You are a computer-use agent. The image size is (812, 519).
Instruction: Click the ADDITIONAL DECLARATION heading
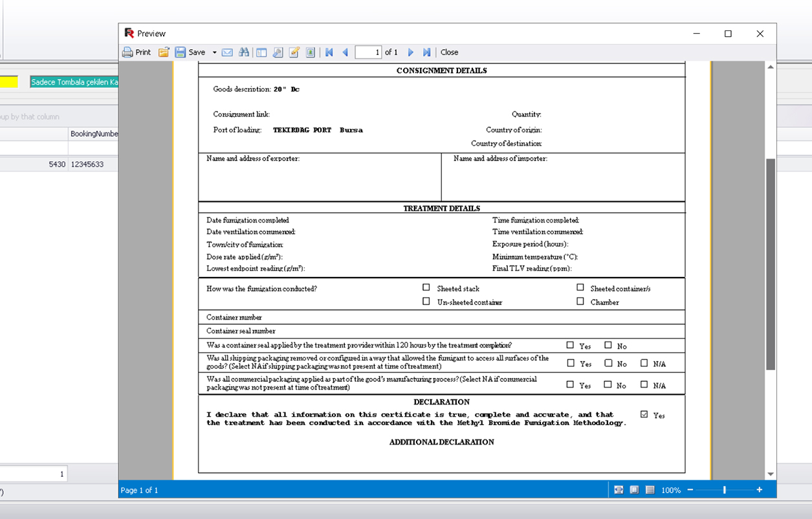click(x=441, y=442)
